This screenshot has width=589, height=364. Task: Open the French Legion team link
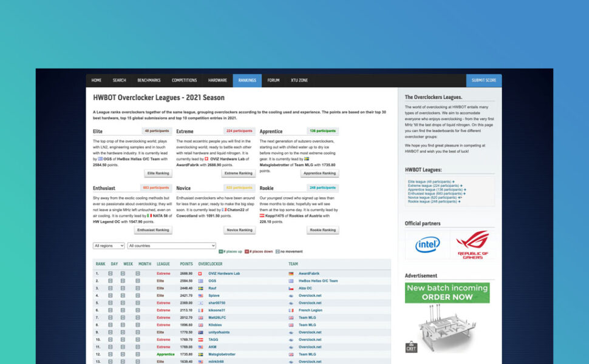click(x=310, y=311)
